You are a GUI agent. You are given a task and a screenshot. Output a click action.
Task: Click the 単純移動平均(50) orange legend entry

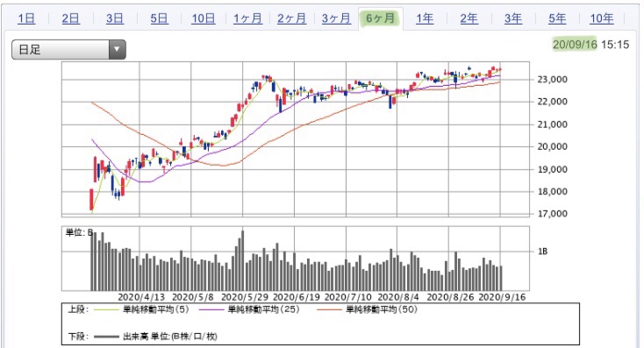[367, 309]
